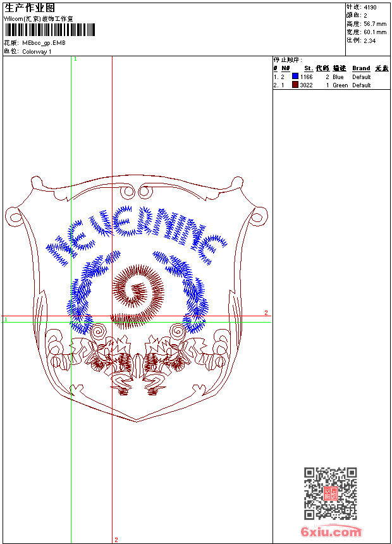Click the barcode under the studio name
The image size is (392, 544).
click(x=49, y=30)
